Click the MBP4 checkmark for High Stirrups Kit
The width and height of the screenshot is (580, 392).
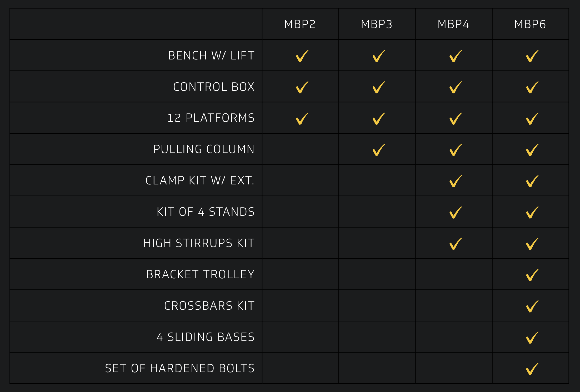pos(455,244)
